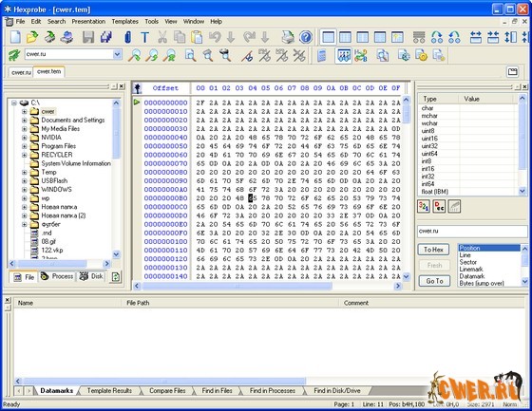
Task: Expand the My Media Files folder
Action: 25,129
